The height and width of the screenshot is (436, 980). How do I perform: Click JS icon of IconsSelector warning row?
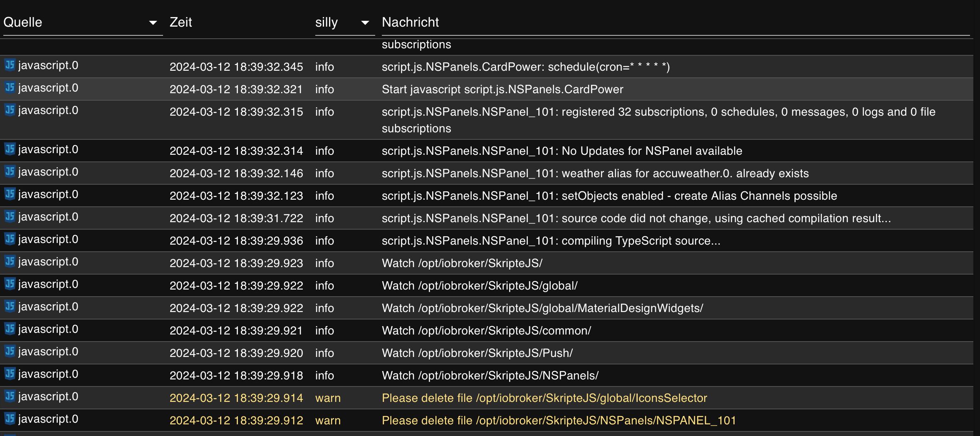10,396
